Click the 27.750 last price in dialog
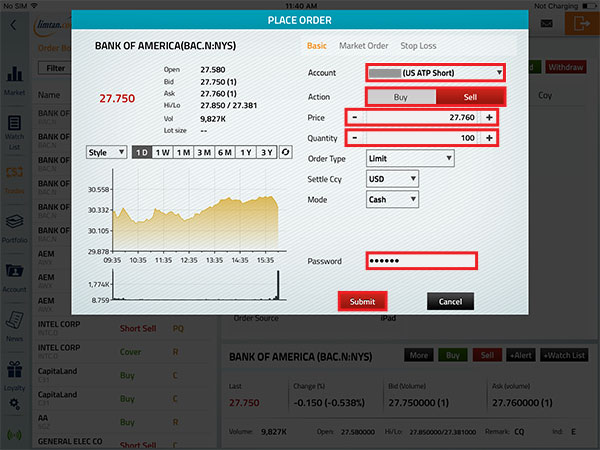600x450 pixels. point(117,99)
